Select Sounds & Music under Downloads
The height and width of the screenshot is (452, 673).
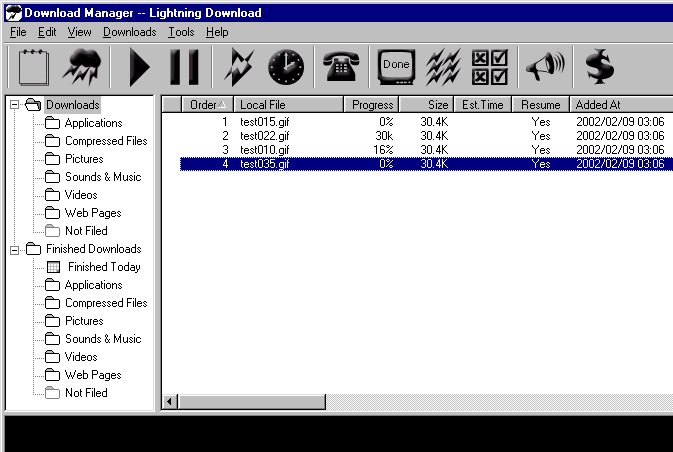click(x=103, y=177)
